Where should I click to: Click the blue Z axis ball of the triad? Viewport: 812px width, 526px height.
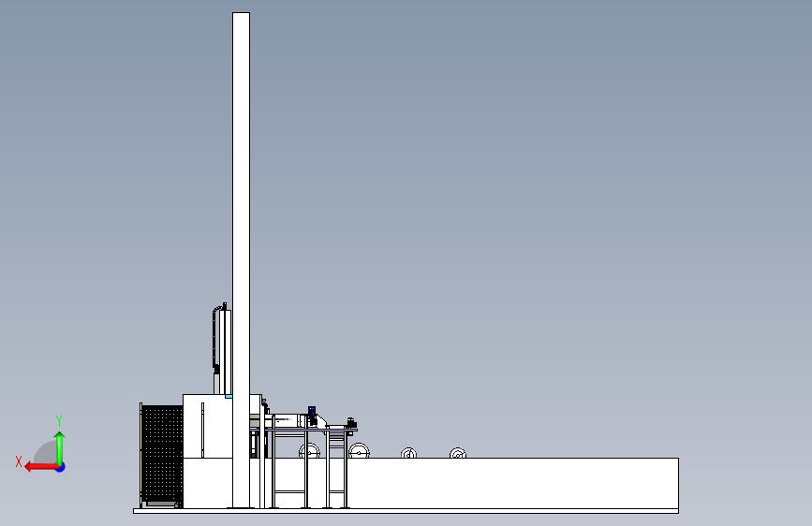click(x=61, y=468)
